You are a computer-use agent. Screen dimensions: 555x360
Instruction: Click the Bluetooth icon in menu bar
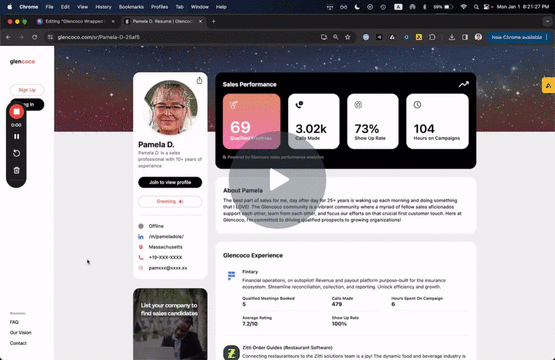[424, 7]
